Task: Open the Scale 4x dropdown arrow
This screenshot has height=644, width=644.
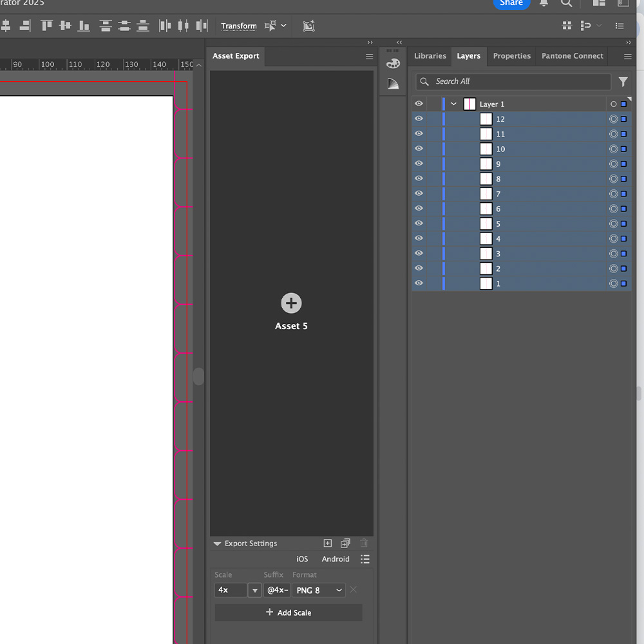Action: pos(254,590)
